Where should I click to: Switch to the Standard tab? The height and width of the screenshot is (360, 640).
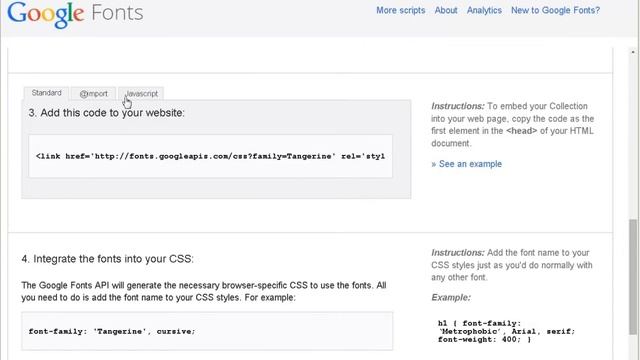[46, 93]
